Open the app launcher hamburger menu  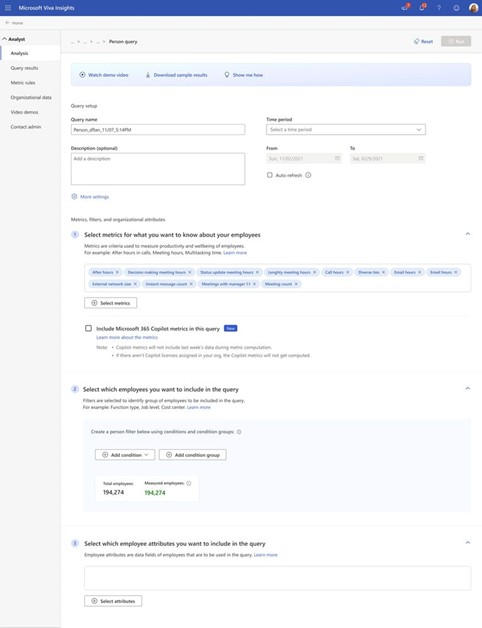pyautogui.click(x=8, y=8)
